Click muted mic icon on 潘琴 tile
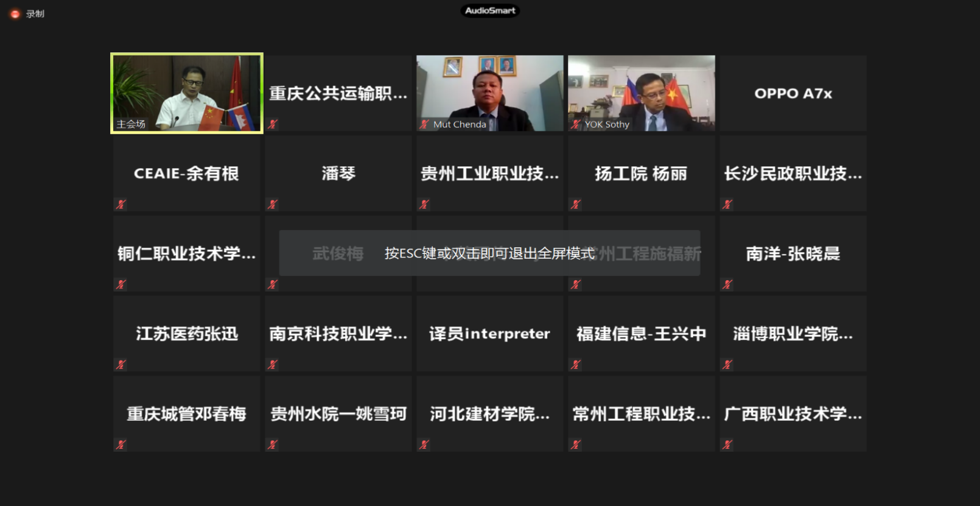 click(x=273, y=205)
